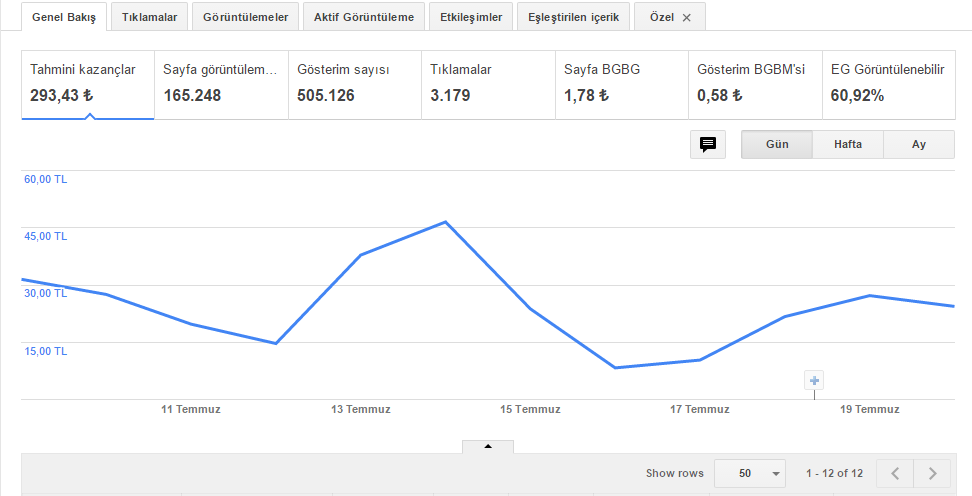Collapse the chart with the up arrow
The width and height of the screenshot is (972, 496).
coord(488,446)
